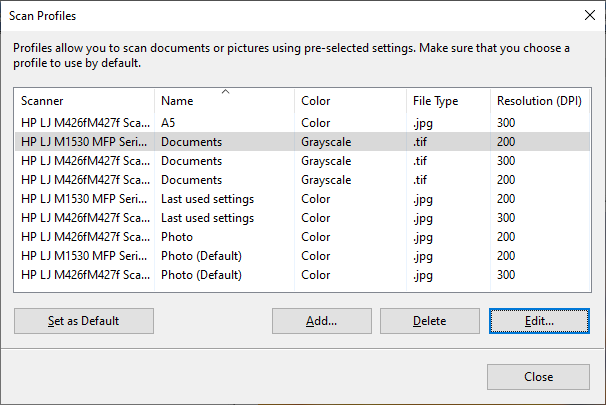
Task: Delete the selected scan profile
Action: [x=429, y=321]
